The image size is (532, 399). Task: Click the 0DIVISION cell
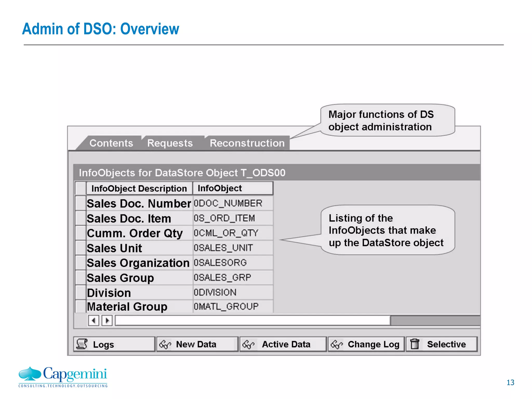click(233, 292)
